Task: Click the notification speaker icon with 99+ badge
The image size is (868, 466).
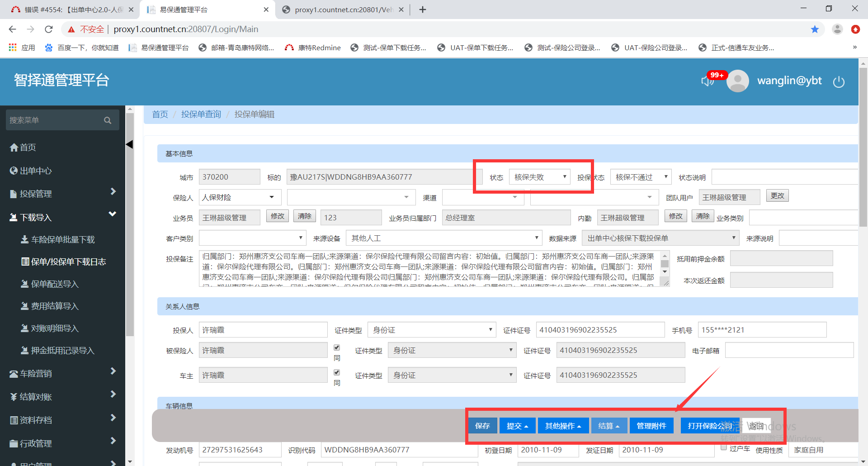Action: [x=708, y=81]
